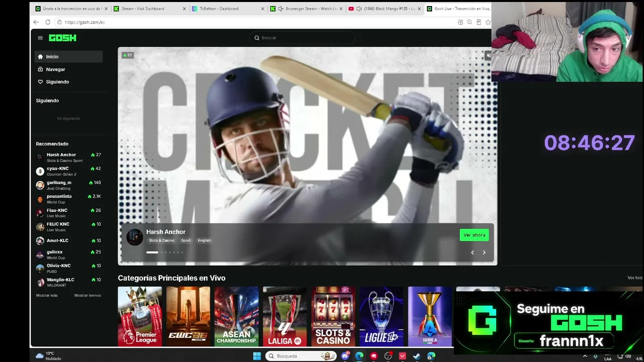Screen dimensions: 644x362
Task: Open the Serie A category thumbnail
Action: (x=430, y=317)
